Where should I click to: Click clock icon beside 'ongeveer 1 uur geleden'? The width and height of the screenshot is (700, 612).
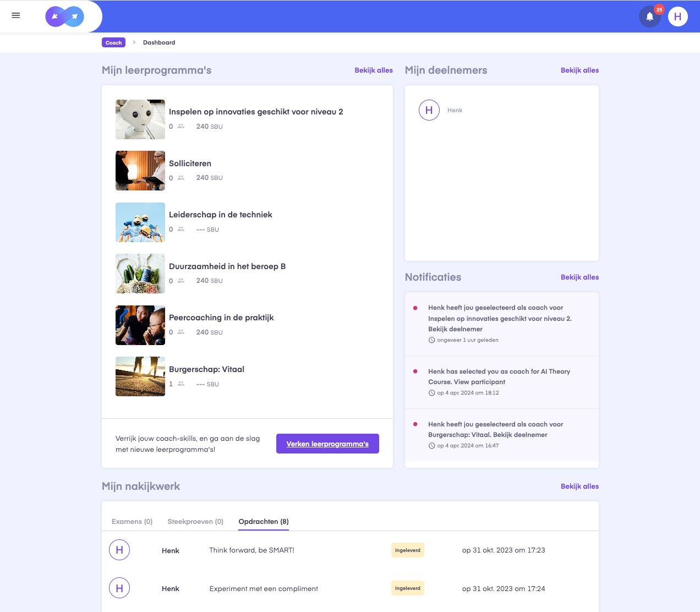pos(431,340)
